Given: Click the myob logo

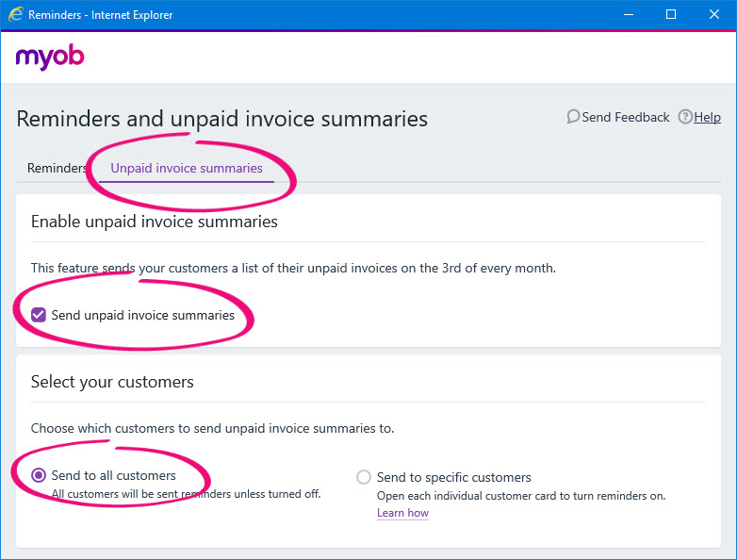Looking at the screenshot, I should (50, 58).
